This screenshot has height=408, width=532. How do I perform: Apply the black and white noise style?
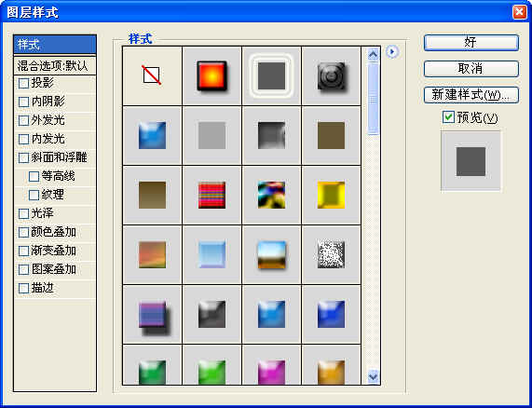click(x=331, y=254)
